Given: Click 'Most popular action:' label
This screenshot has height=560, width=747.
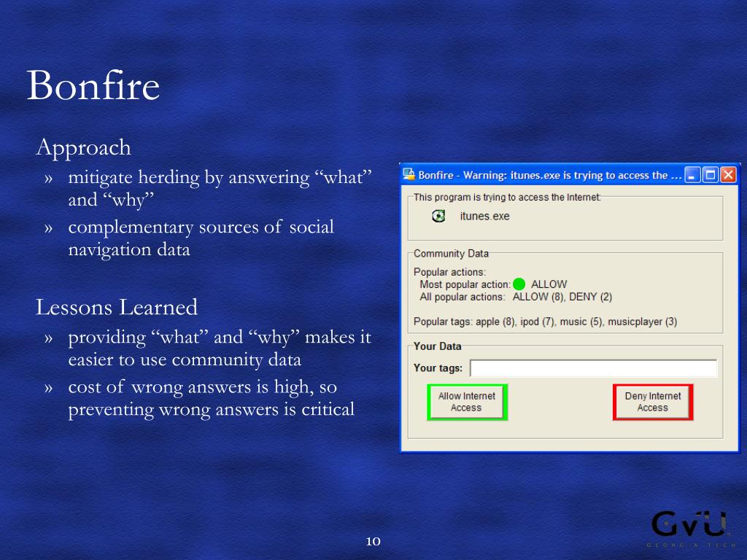Looking at the screenshot, I should click(x=465, y=284).
